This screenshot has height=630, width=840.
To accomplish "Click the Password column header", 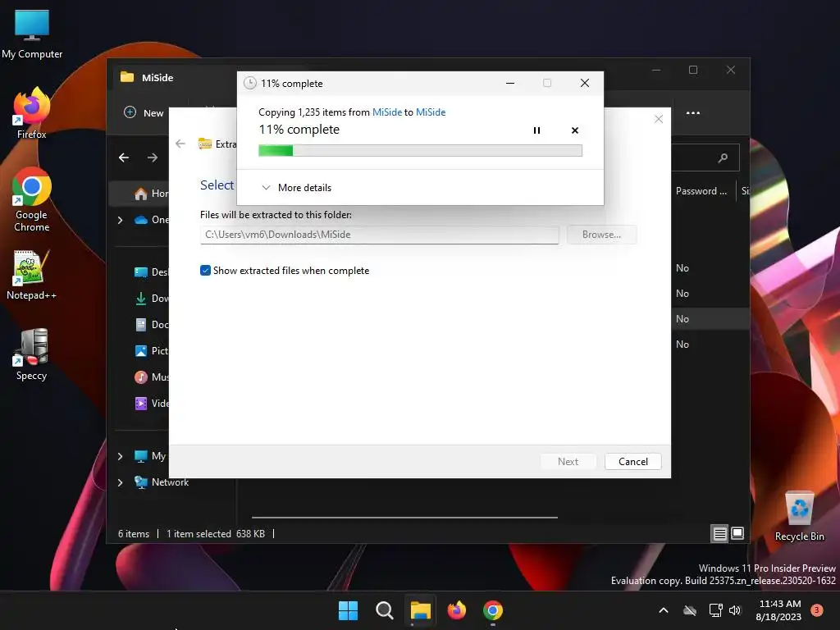I will coord(701,190).
